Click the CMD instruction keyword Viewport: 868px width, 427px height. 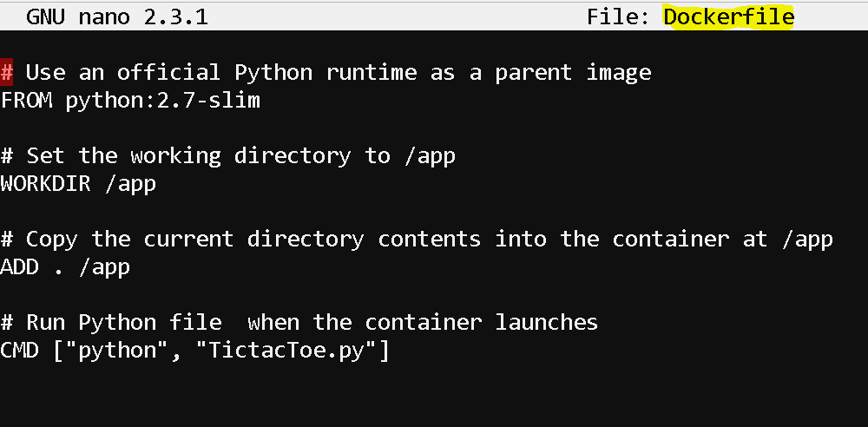tap(19, 350)
